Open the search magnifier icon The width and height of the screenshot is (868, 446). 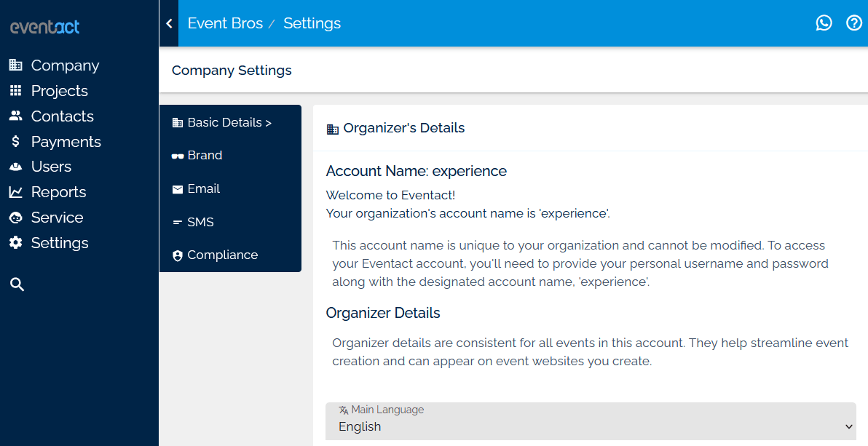17,284
